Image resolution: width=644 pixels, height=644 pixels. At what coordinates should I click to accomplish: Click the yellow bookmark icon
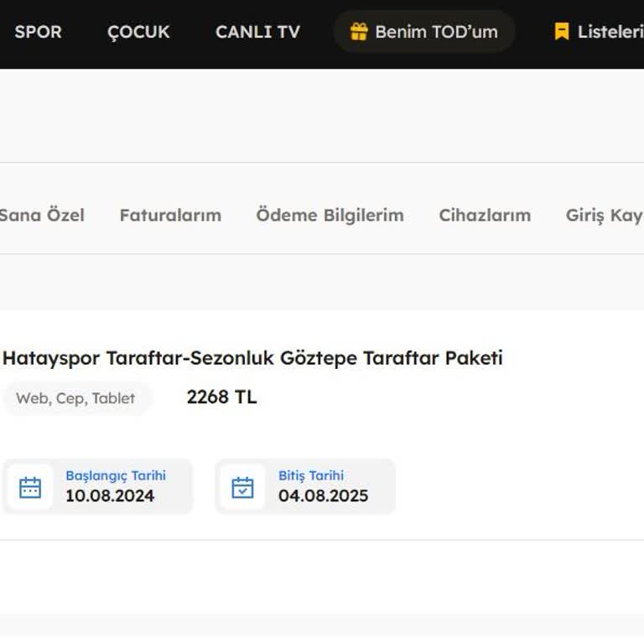coord(562,31)
